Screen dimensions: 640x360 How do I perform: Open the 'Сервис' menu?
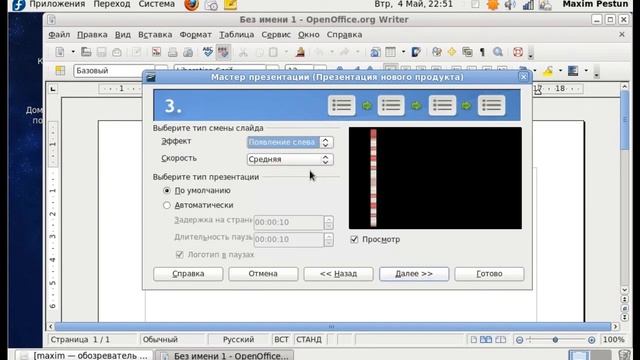click(276, 35)
